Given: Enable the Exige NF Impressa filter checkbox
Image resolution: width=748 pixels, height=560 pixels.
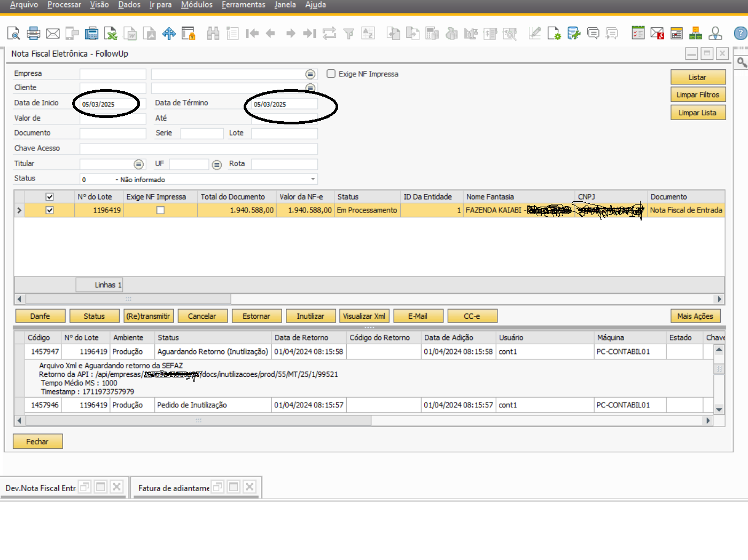Looking at the screenshot, I should [331, 74].
